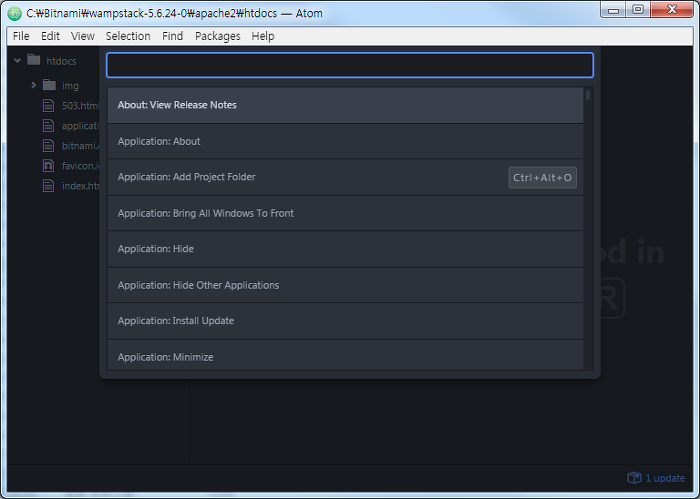Click the Ctrl+Alt+O keybinding badge
The image size is (700, 499).
(x=542, y=178)
